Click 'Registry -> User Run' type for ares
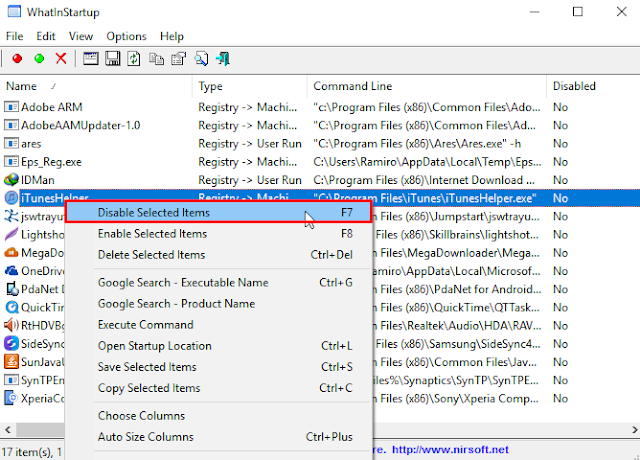The image size is (640, 460). point(250,144)
